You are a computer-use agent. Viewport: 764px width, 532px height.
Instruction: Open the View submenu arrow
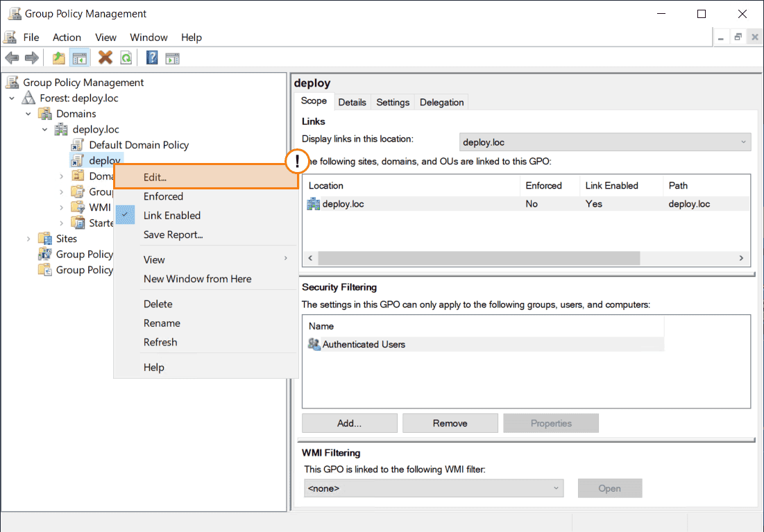pos(286,258)
